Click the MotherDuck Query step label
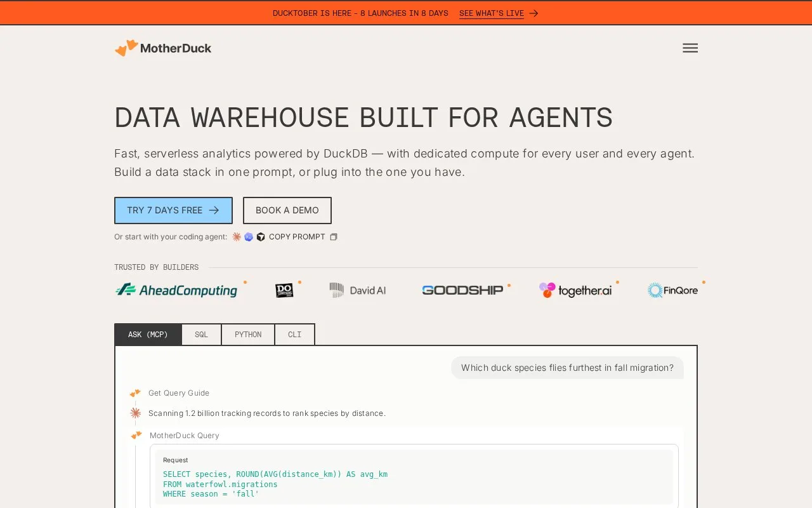The height and width of the screenshot is (508, 812). click(185, 436)
